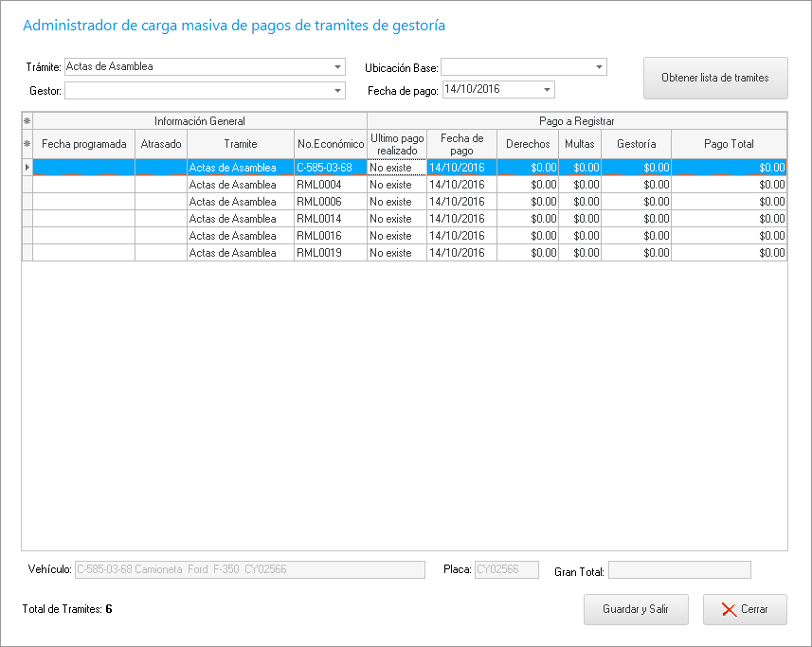Click the Gran Total field

click(679, 570)
